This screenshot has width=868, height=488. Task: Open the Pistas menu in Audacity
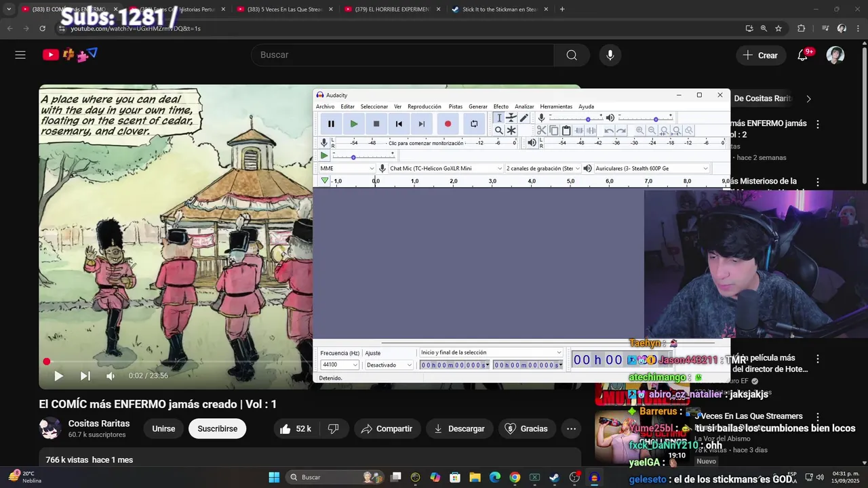[456, 106]
